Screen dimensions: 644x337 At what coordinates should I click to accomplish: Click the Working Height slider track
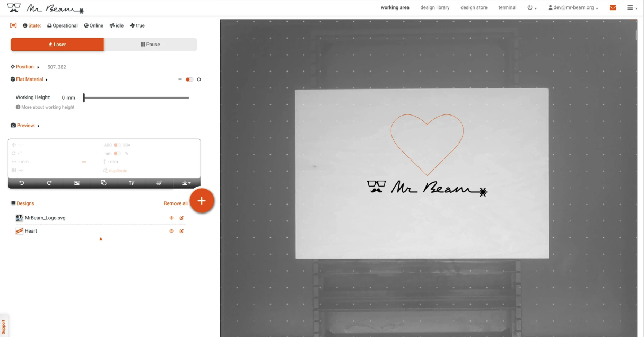pyautogui.click(x=136, y=97)
